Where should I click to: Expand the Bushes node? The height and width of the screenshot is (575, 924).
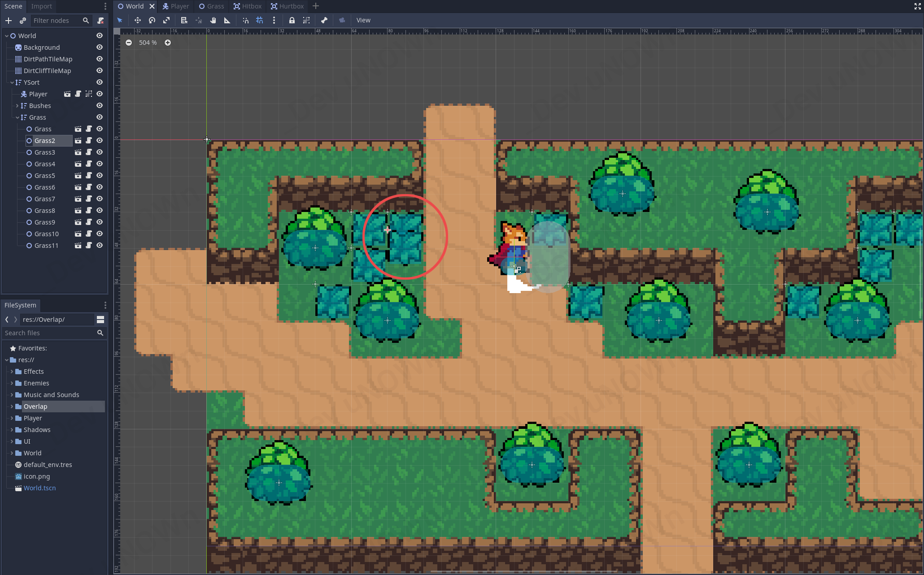pyautogui.click(x=17, y=106)
